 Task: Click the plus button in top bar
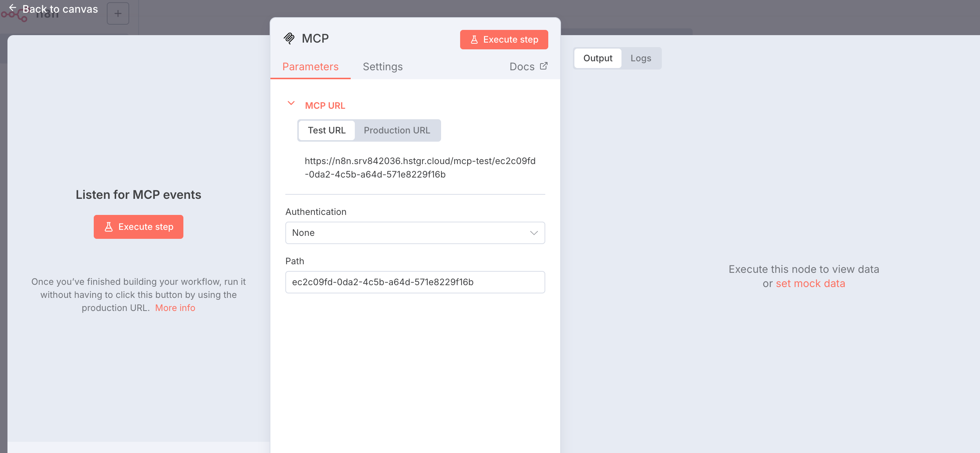click(x=118, y=14)
